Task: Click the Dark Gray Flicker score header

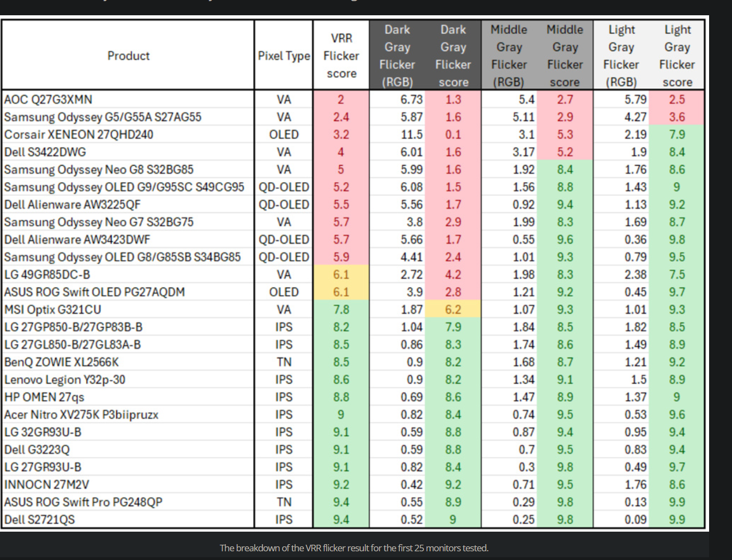Action: pyautogui.click(x=453, y=56)
